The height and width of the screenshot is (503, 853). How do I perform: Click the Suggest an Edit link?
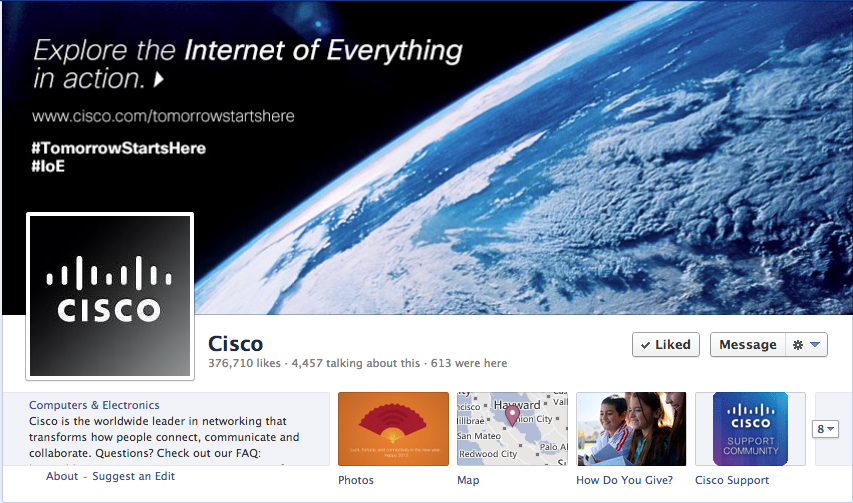coord(133,476)
